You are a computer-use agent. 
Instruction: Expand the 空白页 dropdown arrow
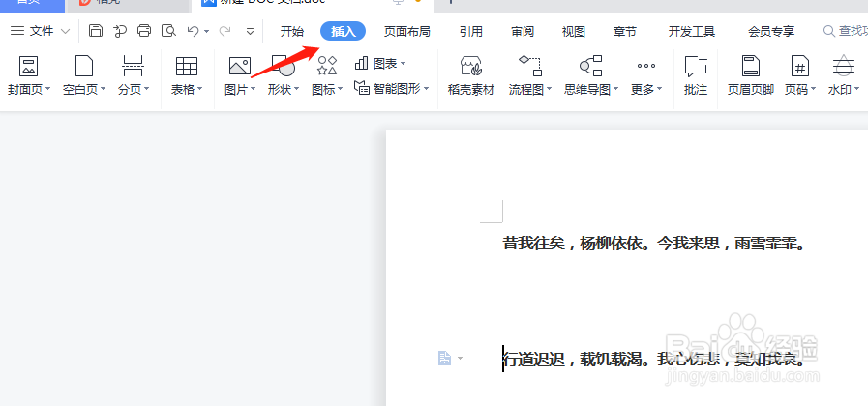103,89
